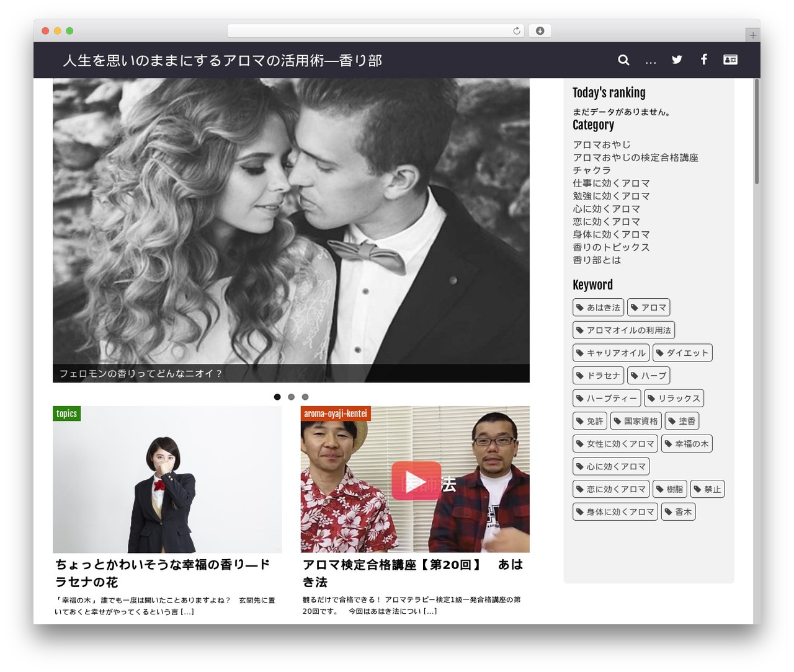Select the リラックス keyword tag
This screenshot has height=672, width=794.
click(x=674, y=398)
